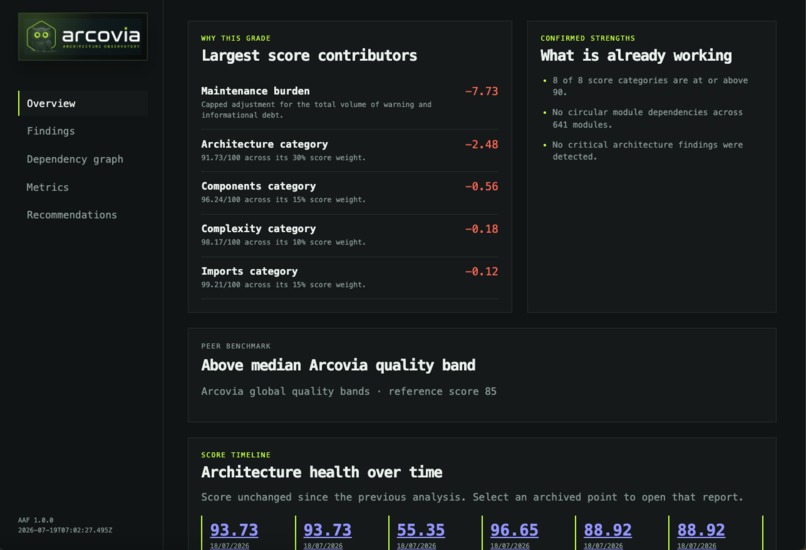The image size is (806, 550).
Task: Click 'Above median Arcovia quality band' heading
Action: 338,365
